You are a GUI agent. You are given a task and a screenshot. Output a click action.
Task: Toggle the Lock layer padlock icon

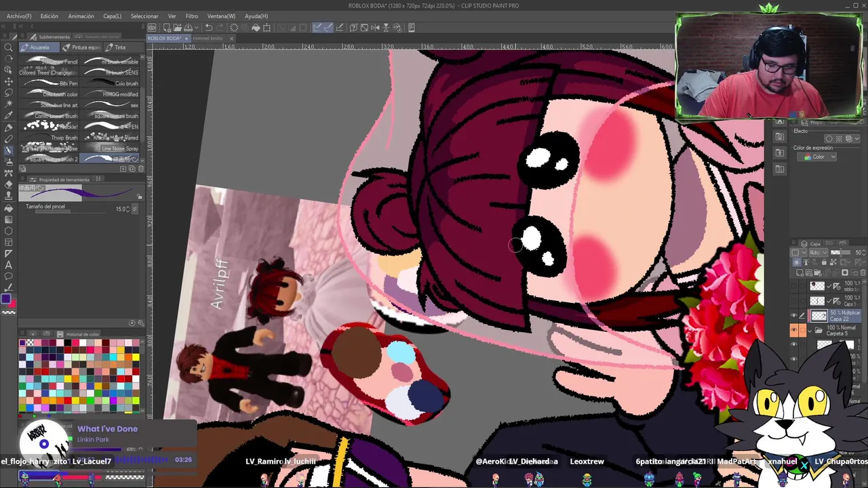(824, 262)
